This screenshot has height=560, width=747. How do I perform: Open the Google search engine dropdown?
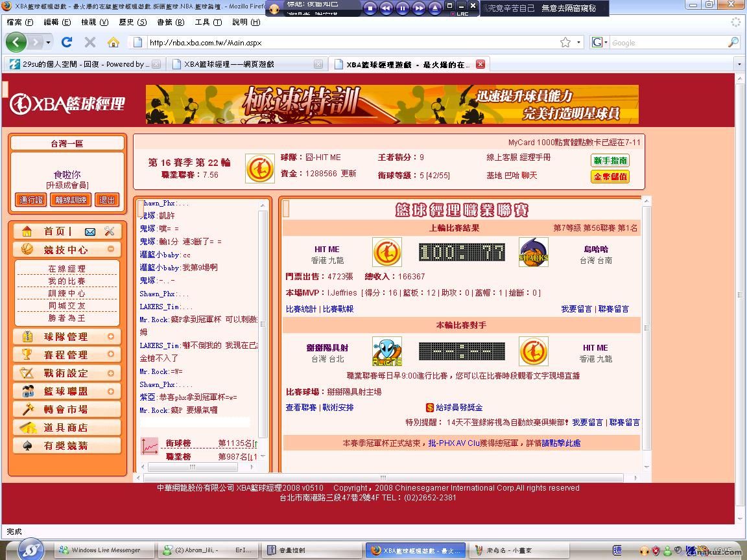600,42
